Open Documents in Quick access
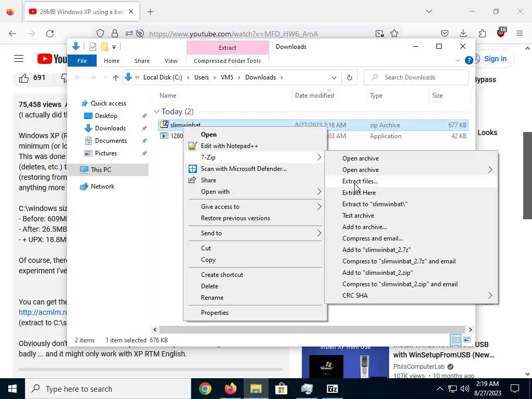532x399 pixels. click(111, 140)
